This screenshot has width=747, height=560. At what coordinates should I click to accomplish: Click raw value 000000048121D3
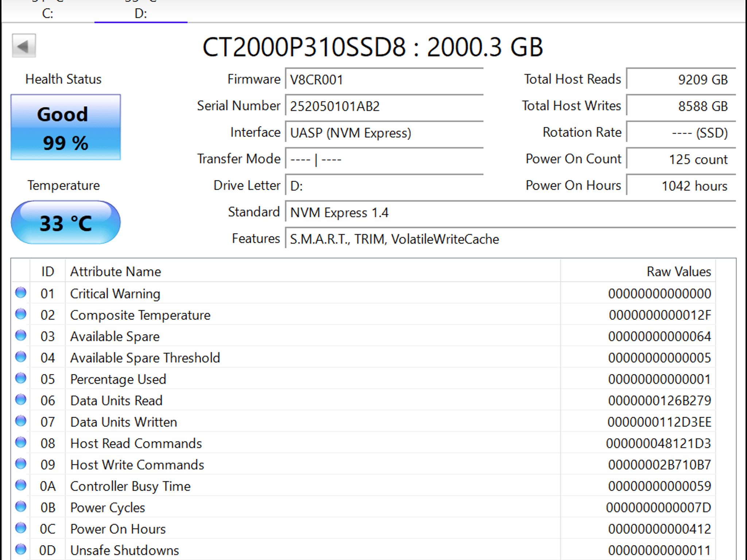point(659,443)
